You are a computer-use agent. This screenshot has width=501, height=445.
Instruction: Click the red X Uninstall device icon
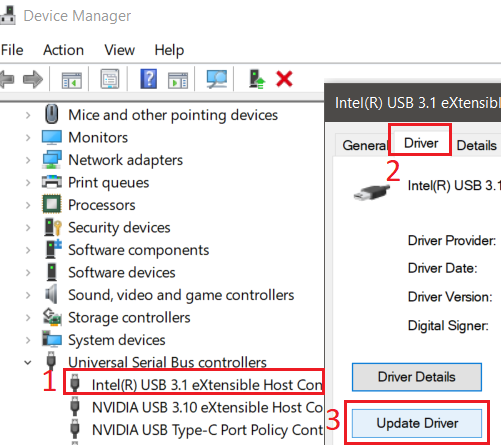coord(284,79)
